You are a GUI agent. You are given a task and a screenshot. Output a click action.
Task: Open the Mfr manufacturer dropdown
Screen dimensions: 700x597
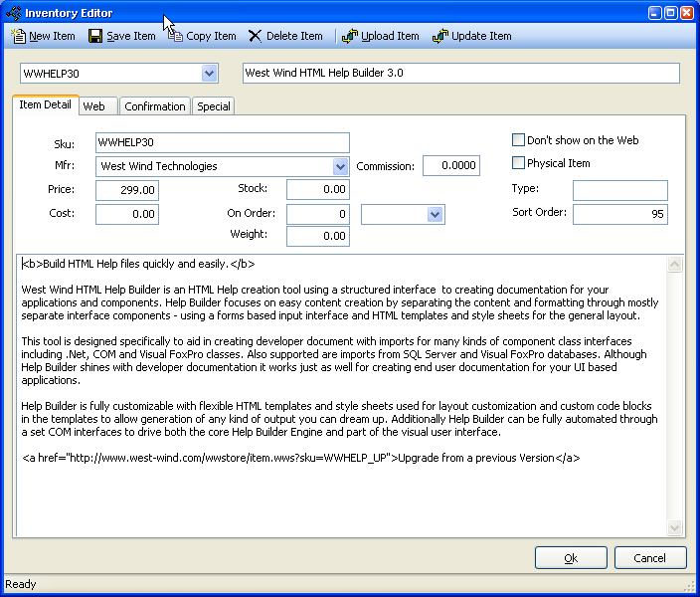pos(340,166)
